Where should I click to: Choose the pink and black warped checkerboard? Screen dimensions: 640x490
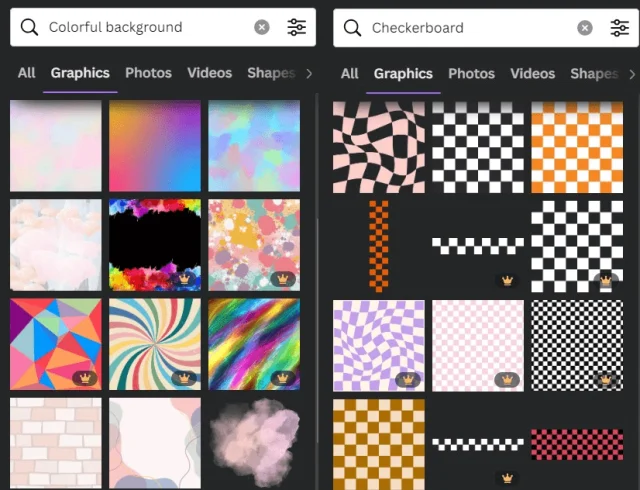[379, 147]
